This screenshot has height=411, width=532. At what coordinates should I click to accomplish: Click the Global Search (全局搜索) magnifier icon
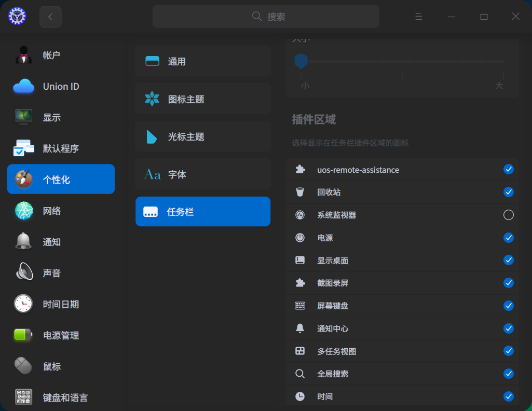[x=300, y=374]
